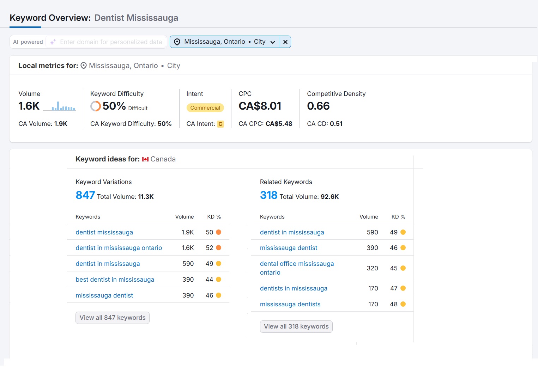Viewport: 538px width, 392px height.
Task: Open 'best dentist in mississauga' keyword link
Action: [x=115, y=280]
